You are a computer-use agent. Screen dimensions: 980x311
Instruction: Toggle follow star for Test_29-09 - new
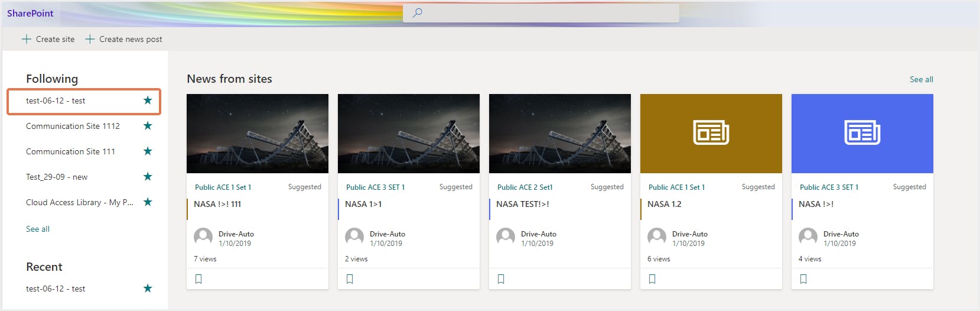point(148,177)
